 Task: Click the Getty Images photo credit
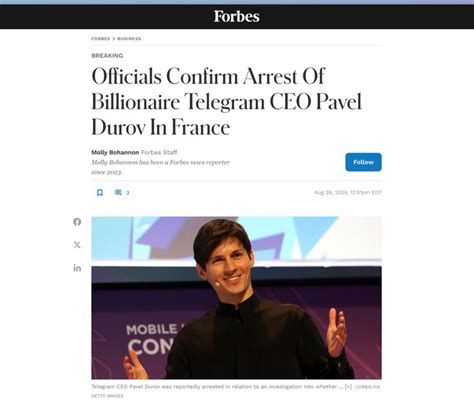pyautogui.click(x=236, y=391)
